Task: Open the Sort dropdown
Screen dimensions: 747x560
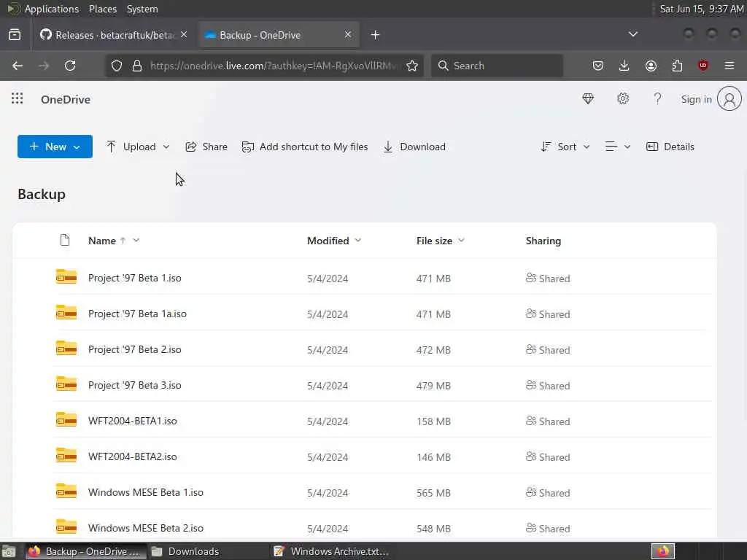Action: point(565,147)
